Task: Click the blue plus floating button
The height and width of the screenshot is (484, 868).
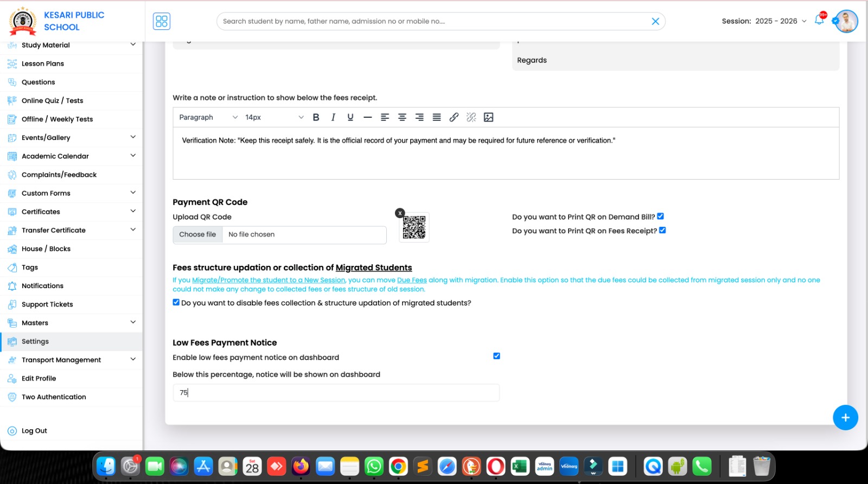Action: [845, 417]
